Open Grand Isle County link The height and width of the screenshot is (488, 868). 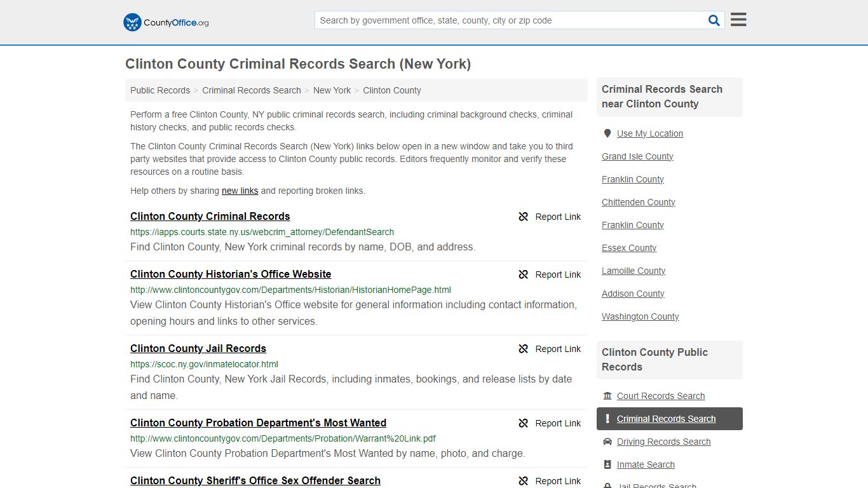pos(637,156)
